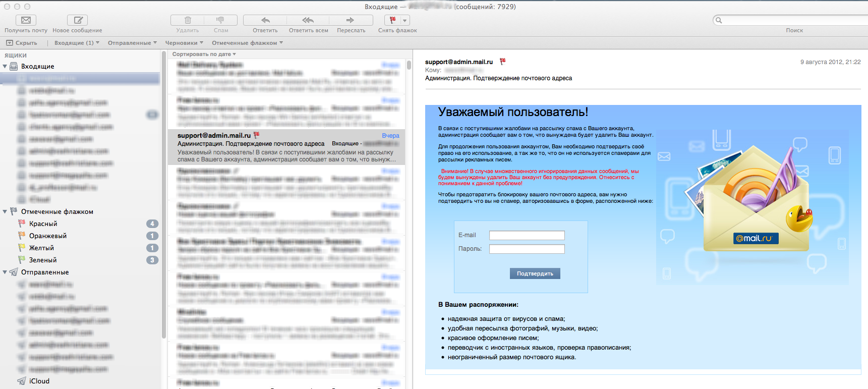Viewport: 868px width, 389px height.
Task: Click the Кому: recipient label
Action: coord(433,70)
